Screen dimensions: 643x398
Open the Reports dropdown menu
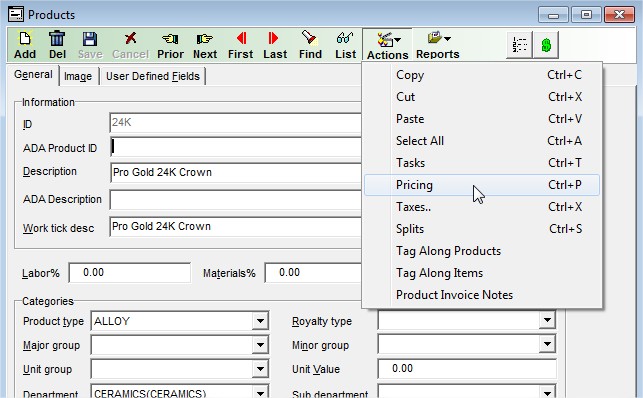tap(438, 45)
